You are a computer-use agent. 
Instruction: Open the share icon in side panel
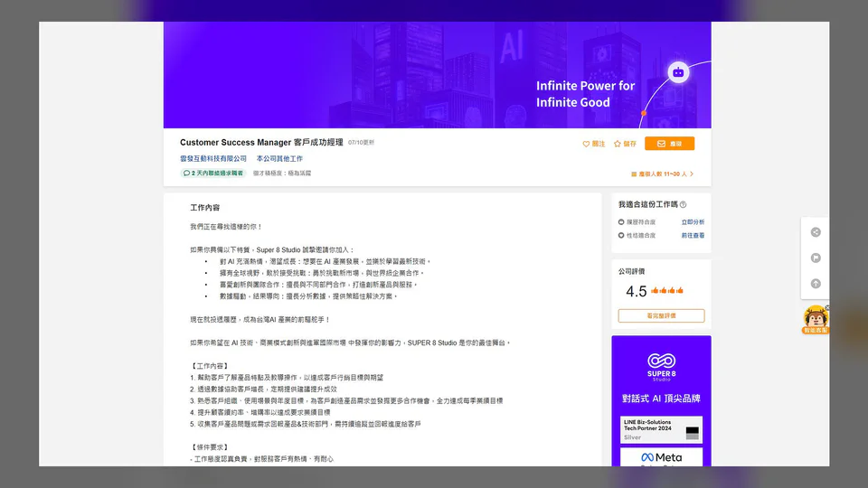click(x=816, y=232)
